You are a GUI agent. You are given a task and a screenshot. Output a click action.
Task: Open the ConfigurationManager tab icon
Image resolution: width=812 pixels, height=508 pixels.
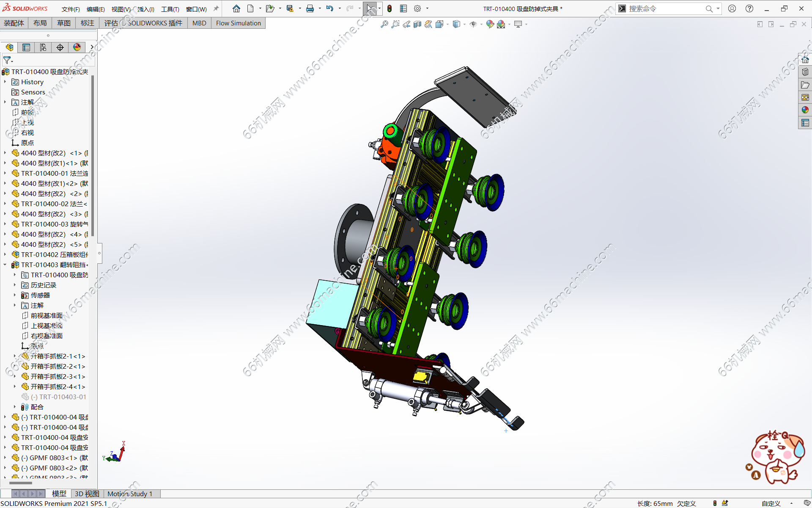point(43,47)
